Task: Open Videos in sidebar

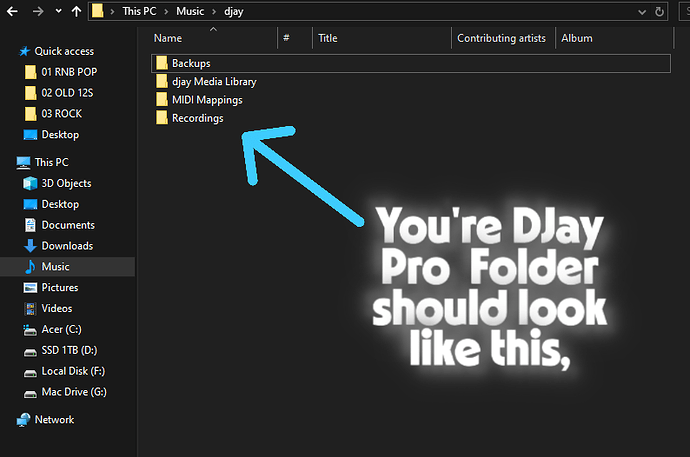Action: [57, 308]
